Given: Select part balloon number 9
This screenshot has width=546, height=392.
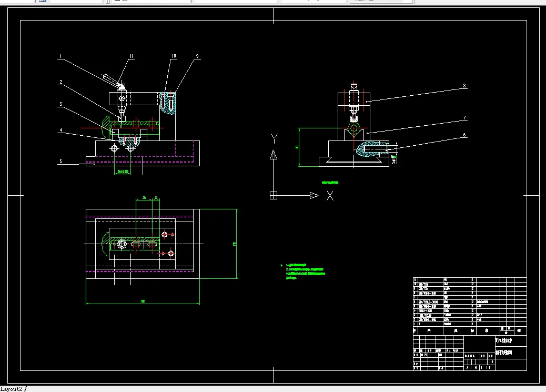Looking at the screenshot, I should (x=197, y=56).
